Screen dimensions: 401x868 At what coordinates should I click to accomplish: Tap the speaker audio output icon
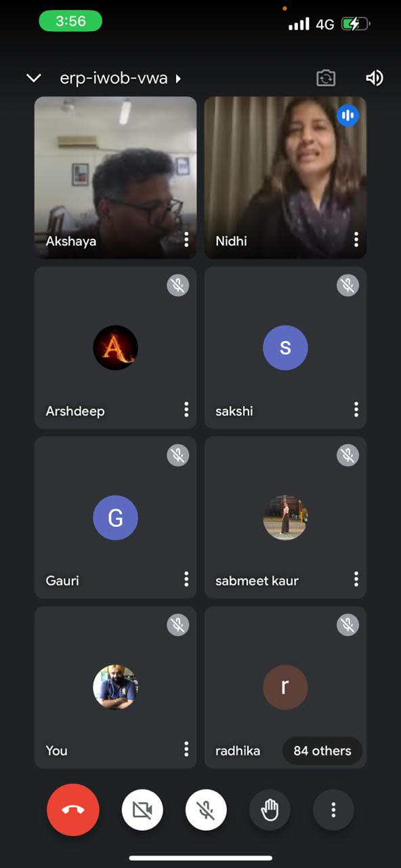375,78
